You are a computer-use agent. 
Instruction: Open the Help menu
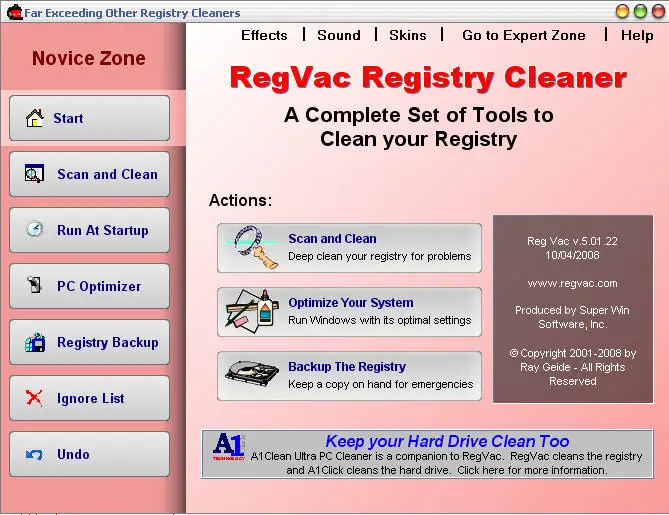coord(637,35)
